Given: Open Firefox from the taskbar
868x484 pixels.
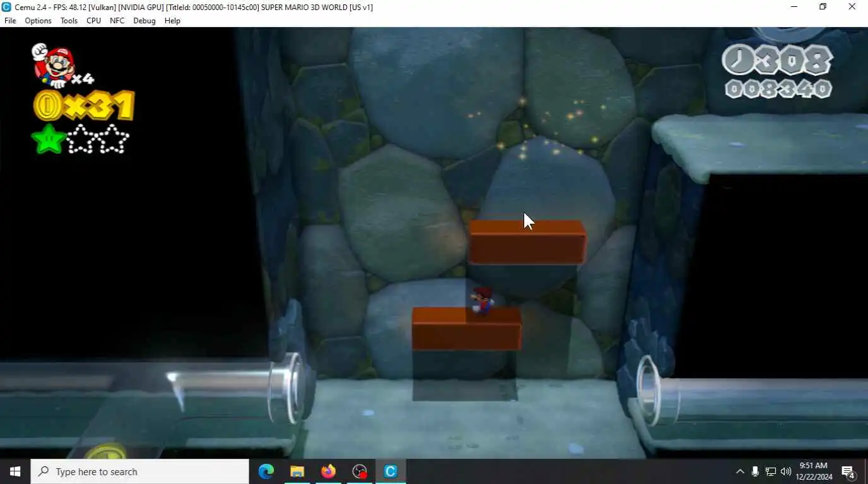Looking at the screenshot, I should pyautogui.click(x=328, y=471).
